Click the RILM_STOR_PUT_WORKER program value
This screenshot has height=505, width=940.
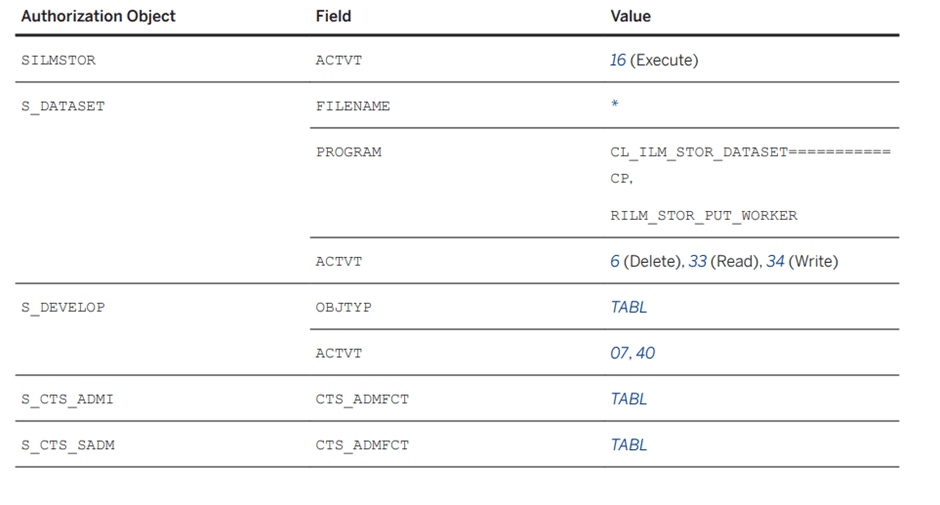coord(704,215)
